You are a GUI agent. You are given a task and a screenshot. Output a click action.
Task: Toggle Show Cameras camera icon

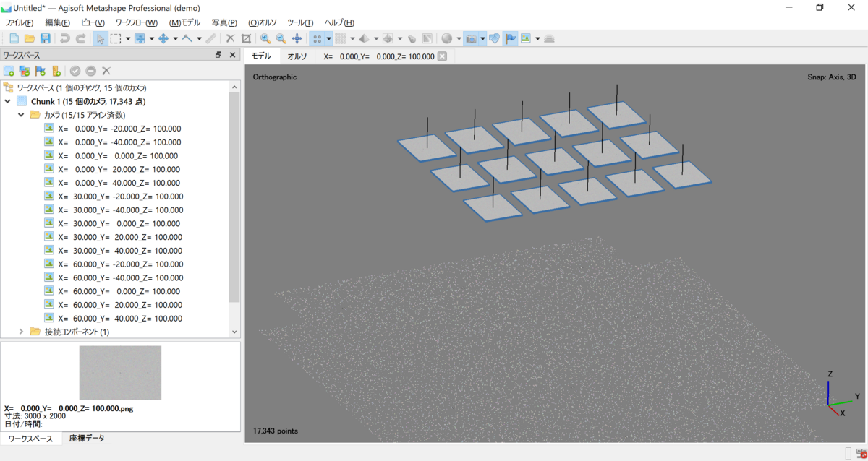471,38
